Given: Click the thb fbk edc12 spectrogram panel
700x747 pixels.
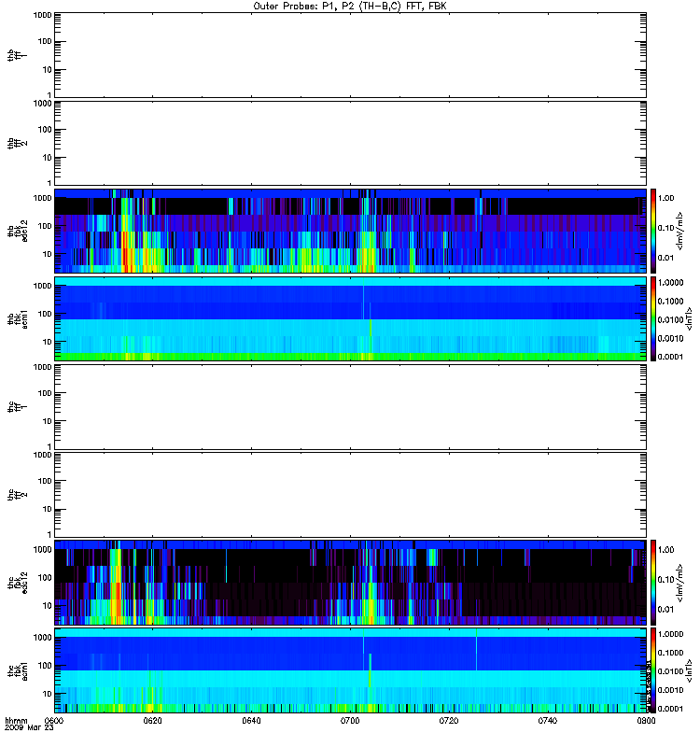Looking at the screenshot, I should pos(350,231).
